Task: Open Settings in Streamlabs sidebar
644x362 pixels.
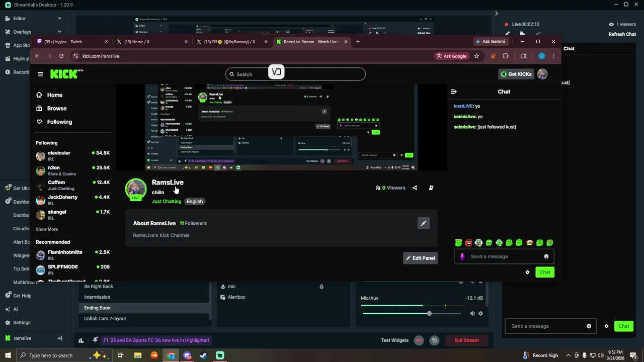Action: point(18,323)
